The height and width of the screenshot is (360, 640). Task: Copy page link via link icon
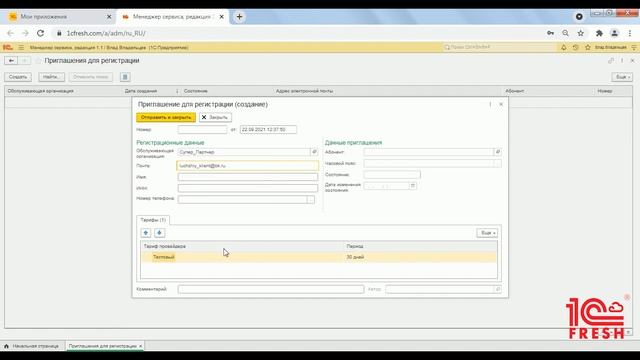(x=611, y=60)
